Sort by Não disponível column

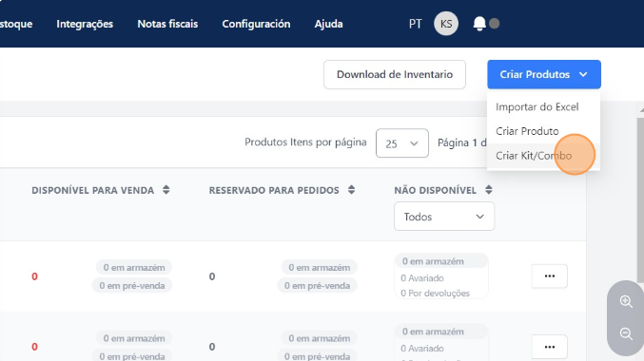(x=488, y=190)
